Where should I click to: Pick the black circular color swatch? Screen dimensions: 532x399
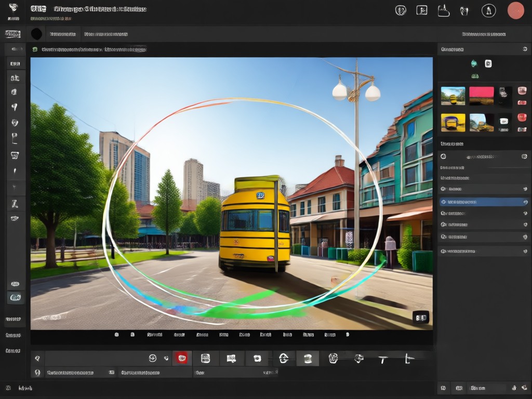[36, 34]
